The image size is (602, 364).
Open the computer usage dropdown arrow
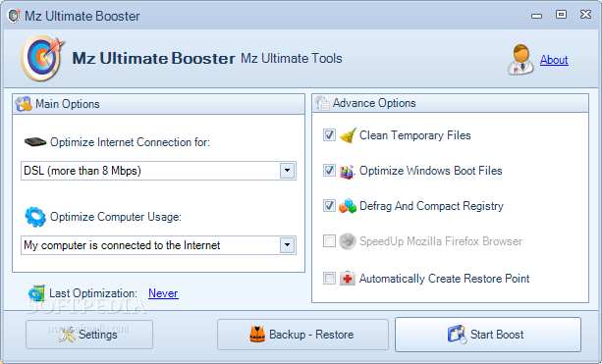click(287, 245)
